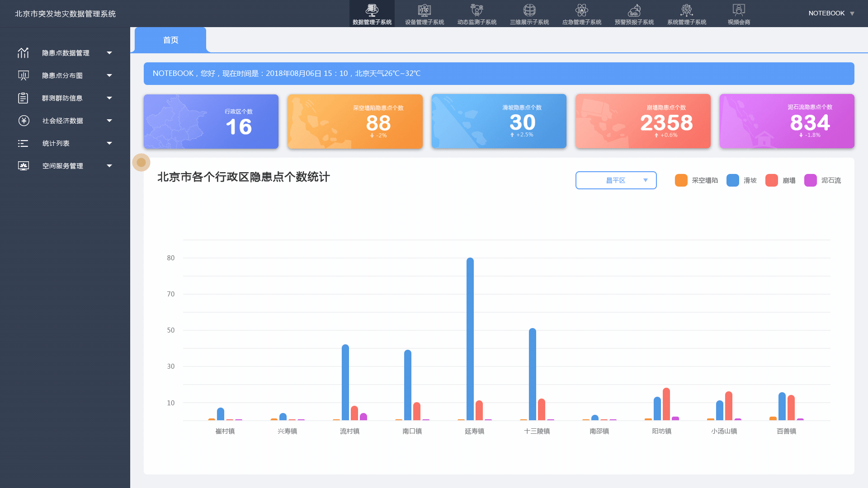Switch to the 首页 tab

click(x=170, y=40)
